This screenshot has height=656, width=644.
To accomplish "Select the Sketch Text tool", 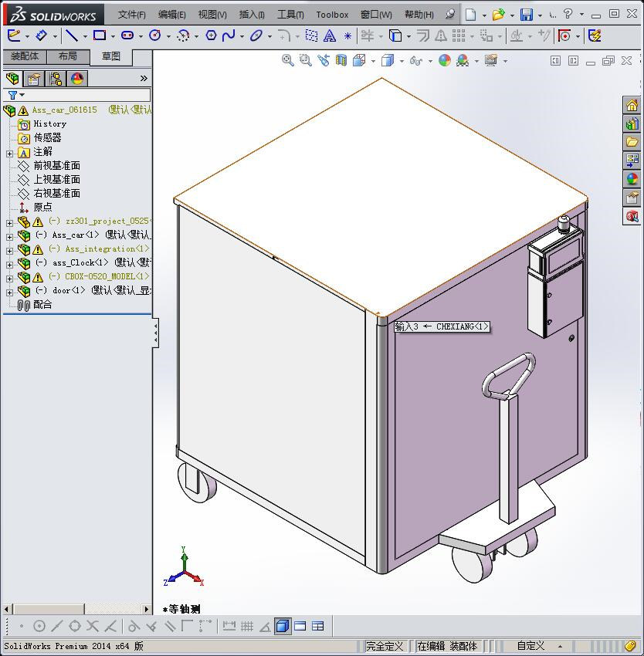I will click(x=330, y=36).
